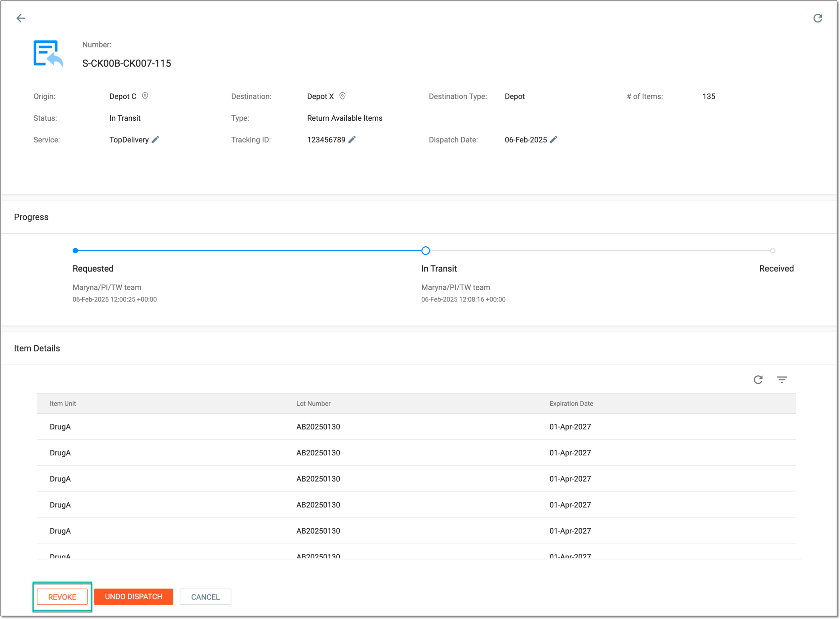
Task: Open the Item Details filter icon
Action: point(782,380)
